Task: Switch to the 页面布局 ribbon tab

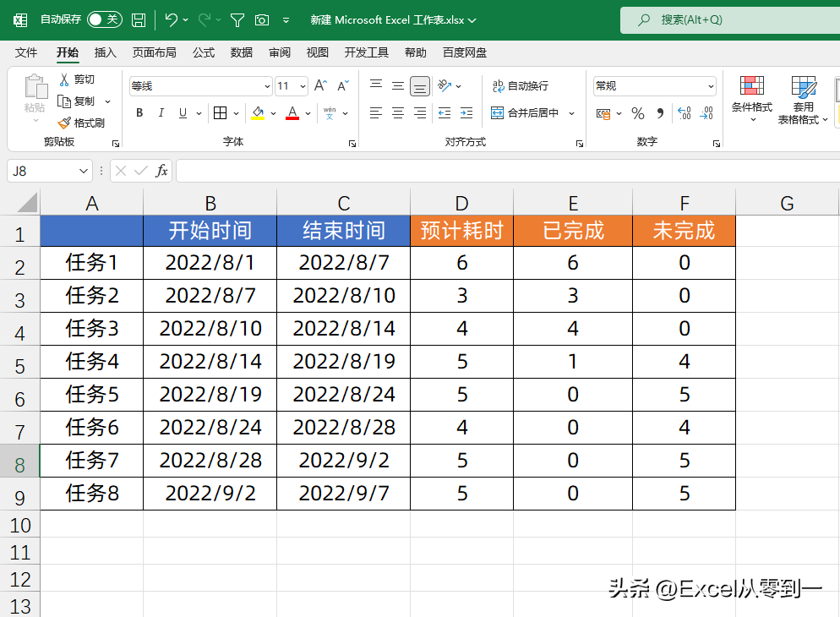Action: (155, 52)
